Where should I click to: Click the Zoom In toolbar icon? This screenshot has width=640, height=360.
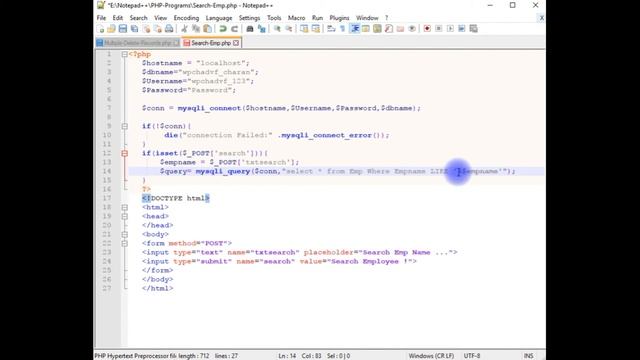tap(277, 29)
